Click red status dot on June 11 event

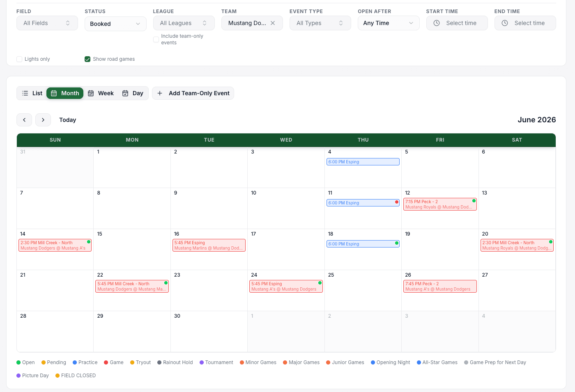pos(397,202)
